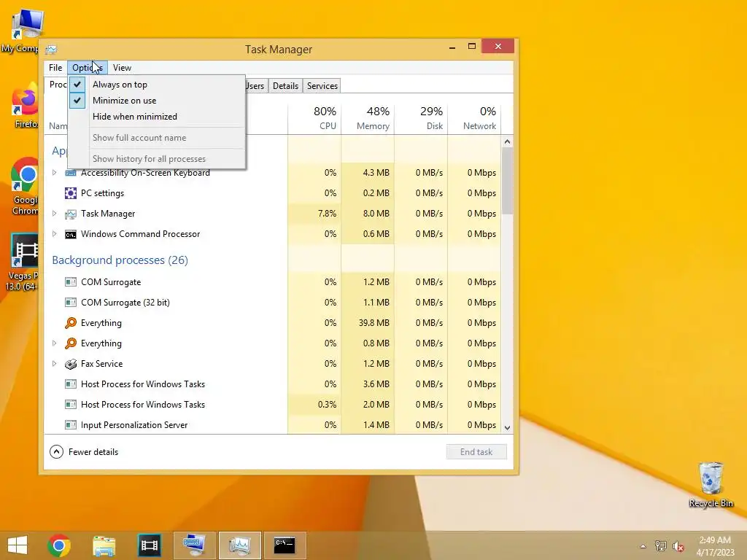Click the process list scrollbar thumb
747x560 pixels.
[x=508, y=181]
